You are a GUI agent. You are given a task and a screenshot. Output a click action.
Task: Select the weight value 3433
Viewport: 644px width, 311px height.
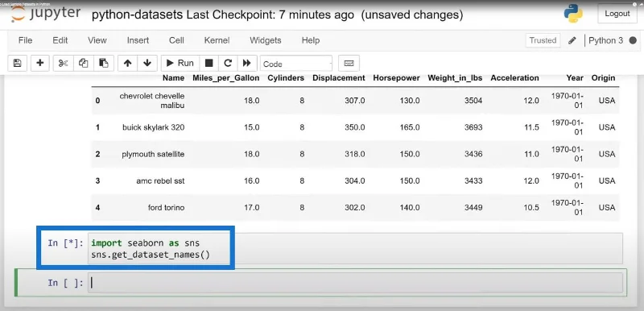473,180
